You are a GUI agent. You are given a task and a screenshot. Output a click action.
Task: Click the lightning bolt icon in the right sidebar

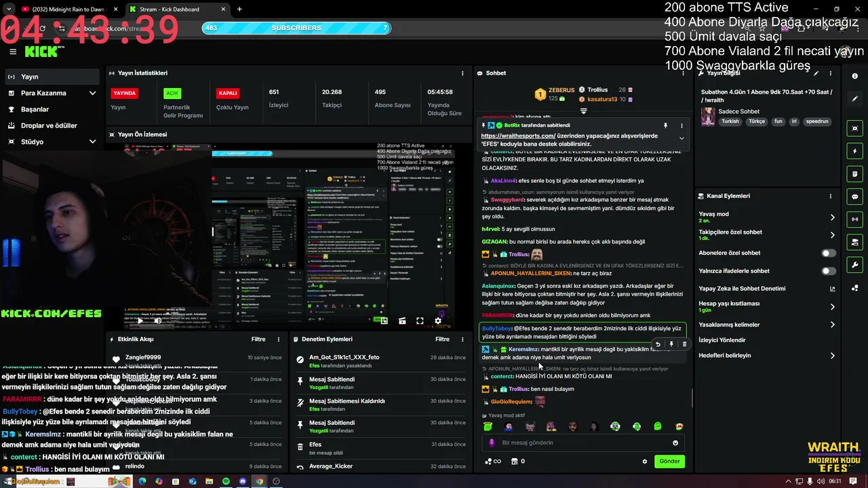point(855,151)
